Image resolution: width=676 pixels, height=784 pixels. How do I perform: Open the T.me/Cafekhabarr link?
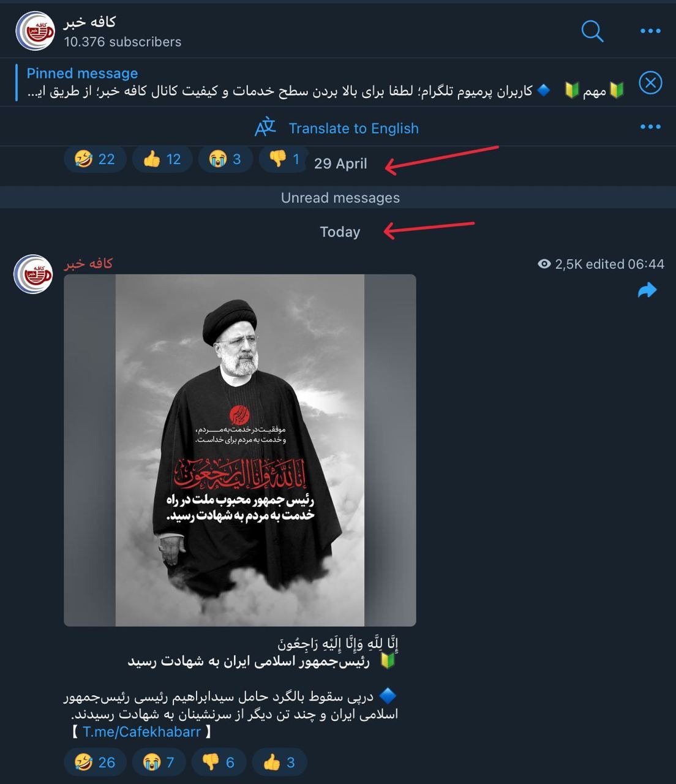point(141,731)
